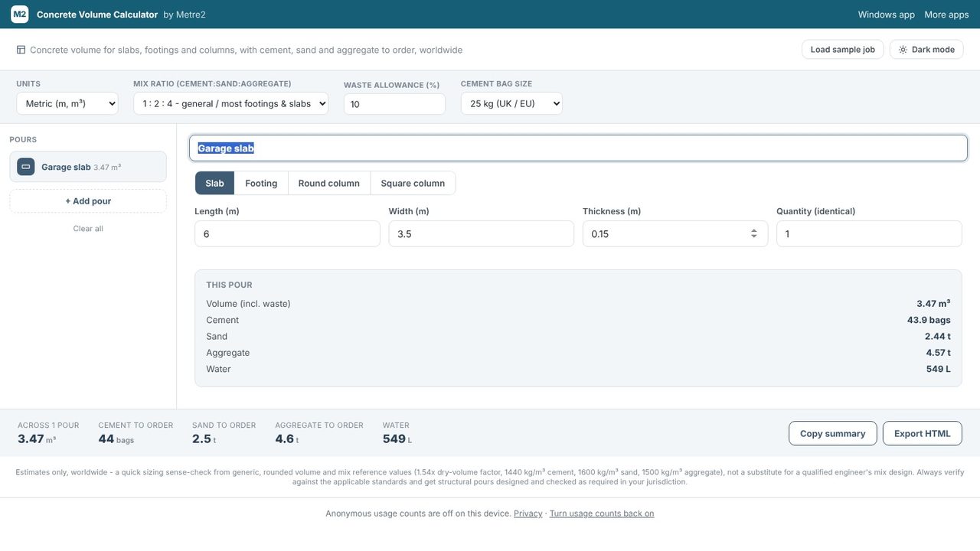Click the M2 logo icon

click(19, 14)
